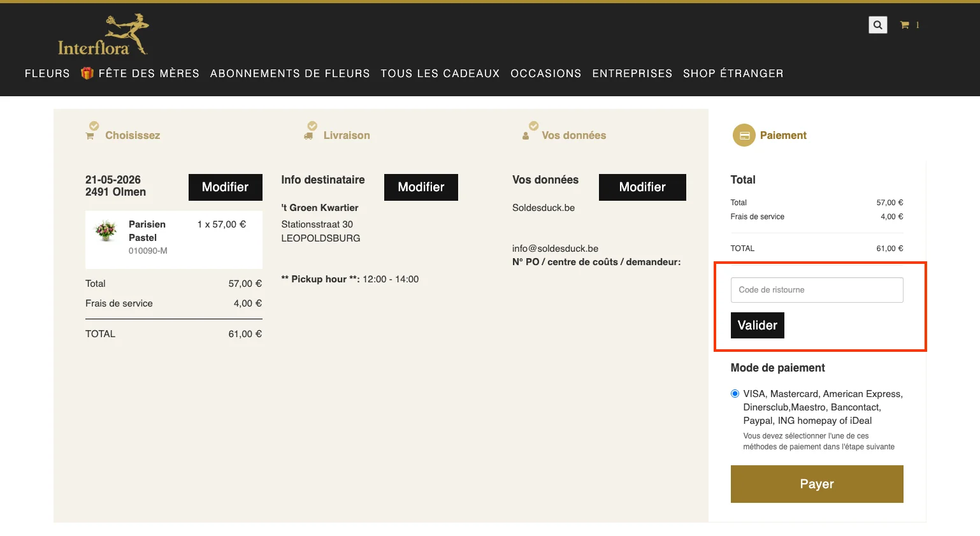The image size is (980, 536).
Task: Click the Parisien Pastel bouquet thumbnail
Action: (106, 230)
